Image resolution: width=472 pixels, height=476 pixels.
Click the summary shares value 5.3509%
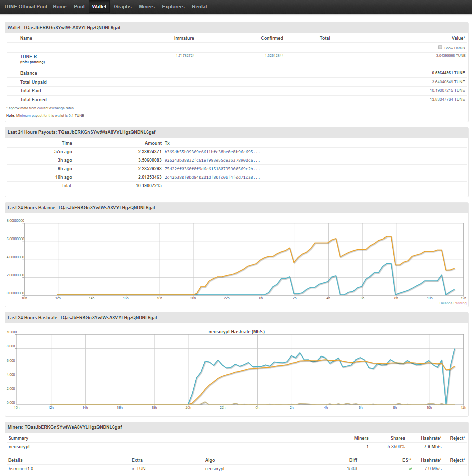396,446
